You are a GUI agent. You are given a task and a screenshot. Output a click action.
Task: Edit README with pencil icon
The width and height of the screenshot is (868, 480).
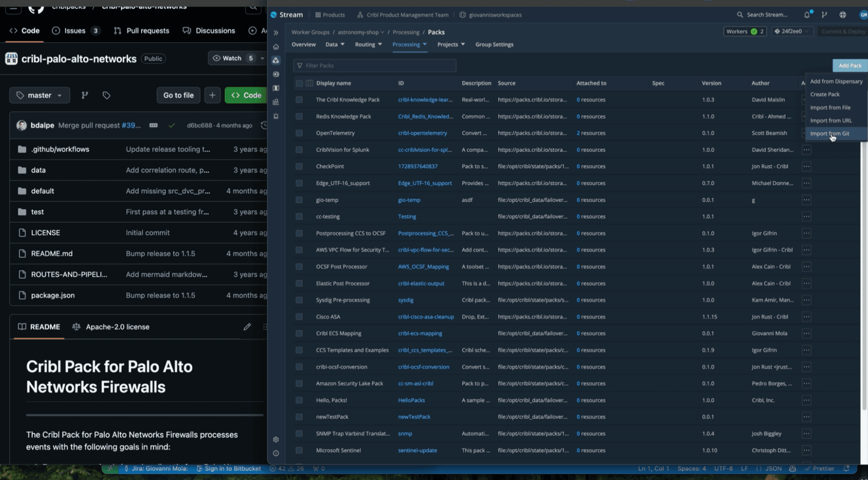tap(247, 327)
